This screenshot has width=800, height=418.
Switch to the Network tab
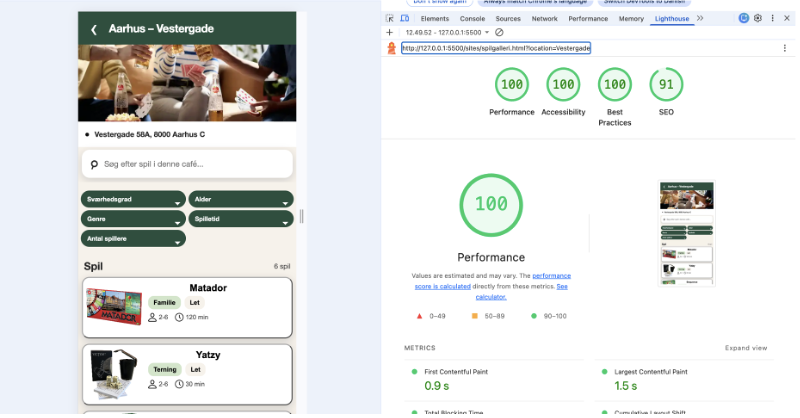pos(544,18)
